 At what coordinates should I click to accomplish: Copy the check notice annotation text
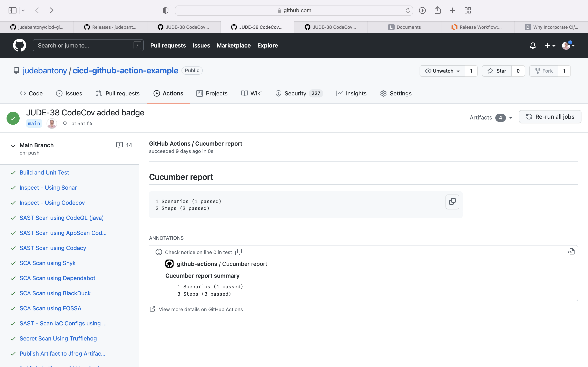tap(238, 252)
